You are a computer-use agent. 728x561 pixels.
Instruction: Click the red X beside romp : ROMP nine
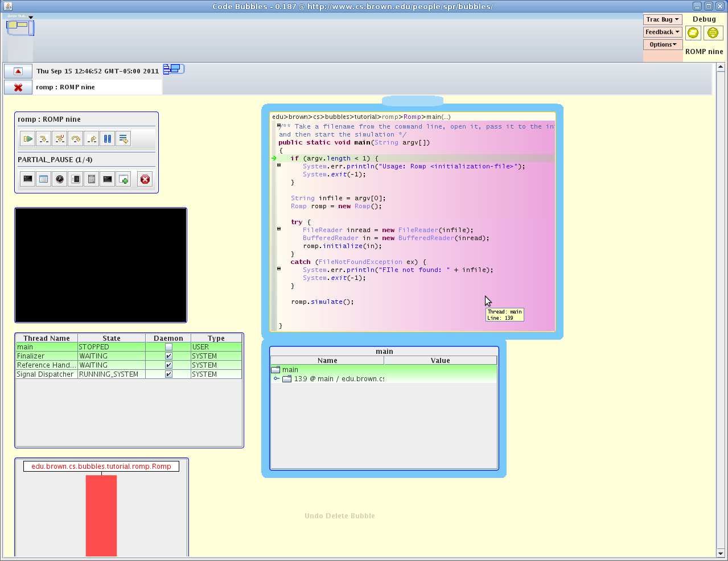point(18,87)
